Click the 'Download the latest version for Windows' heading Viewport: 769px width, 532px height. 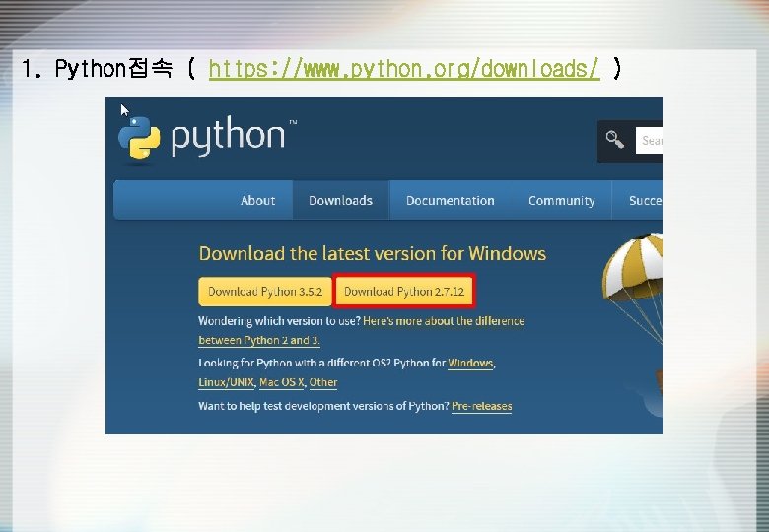(373, 254)
